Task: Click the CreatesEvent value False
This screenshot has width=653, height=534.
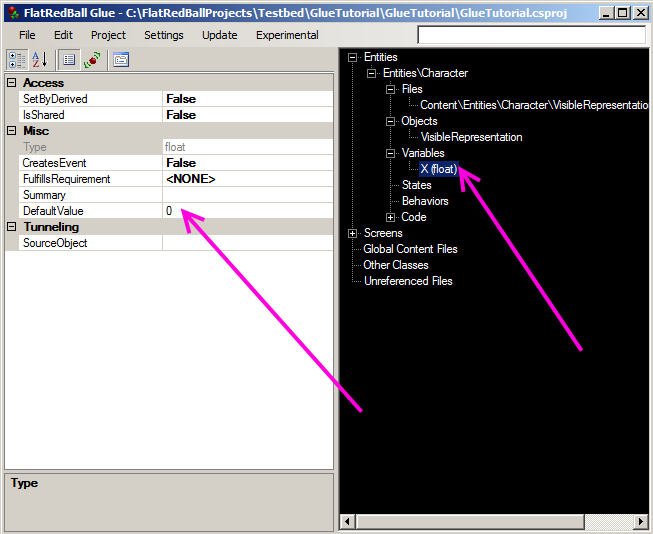Action: coord(247,163)
